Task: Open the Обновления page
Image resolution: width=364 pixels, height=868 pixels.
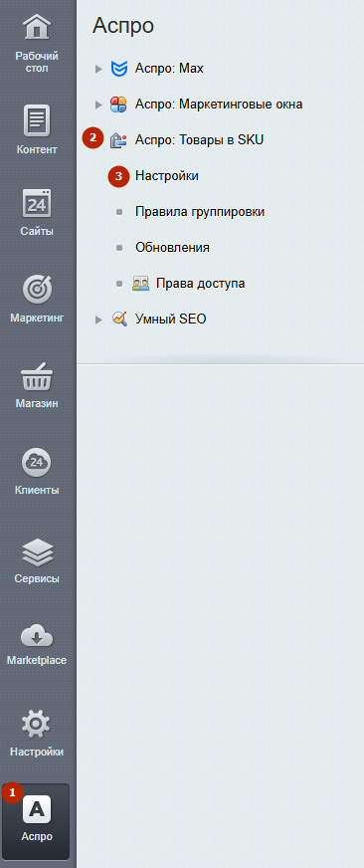Action: click(172, 248)
